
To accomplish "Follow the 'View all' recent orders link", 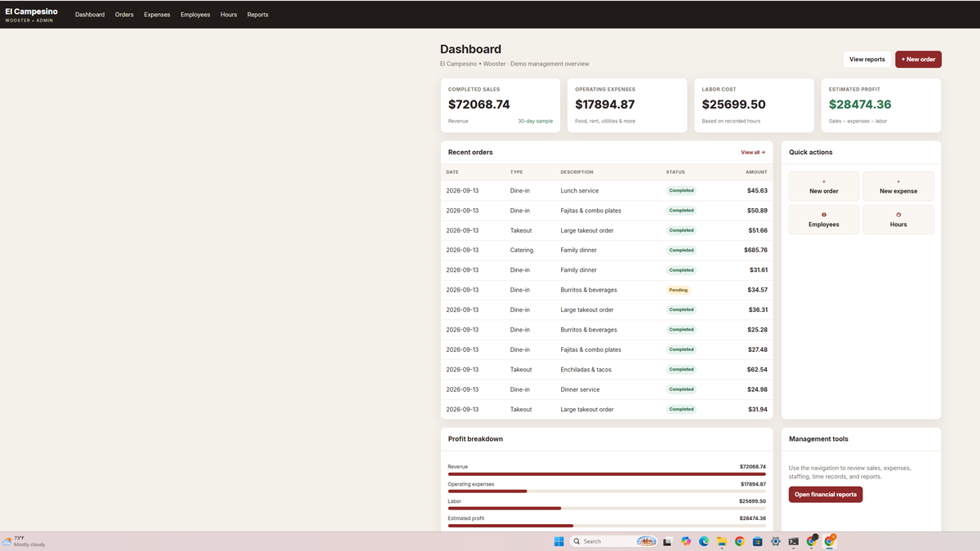I will click(753, 153).
